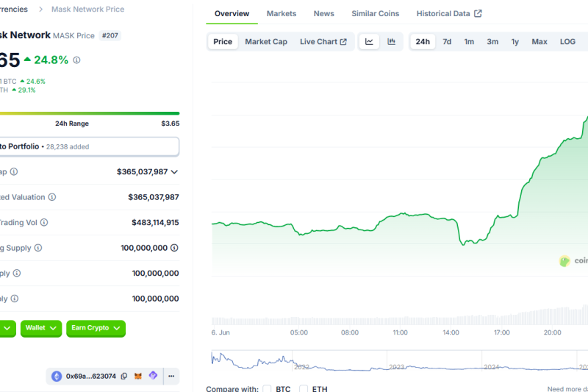This screenshot has height=392, width=588.
Task: Toggle LOG scale on chart
Action: [567, 42]
